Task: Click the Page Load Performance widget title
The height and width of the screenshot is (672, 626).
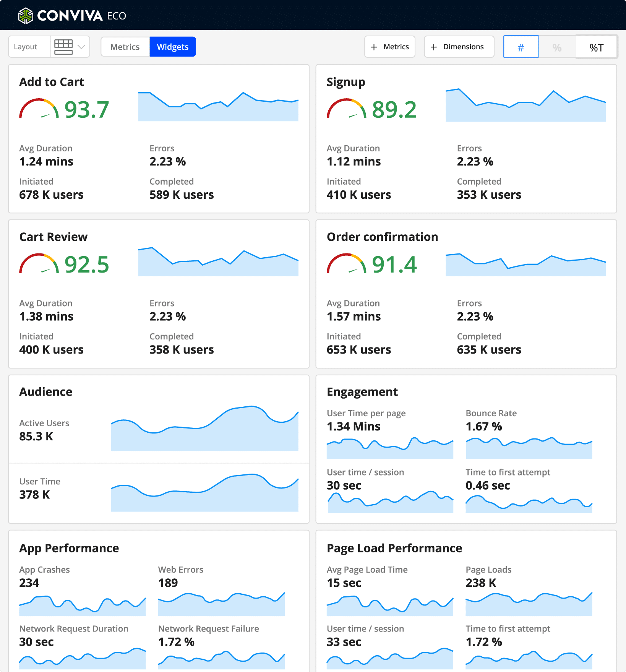Action: [394, 548]
